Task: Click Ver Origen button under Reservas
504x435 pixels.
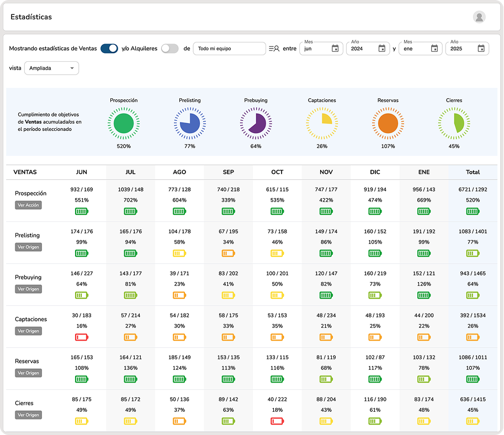Action: 28,373
